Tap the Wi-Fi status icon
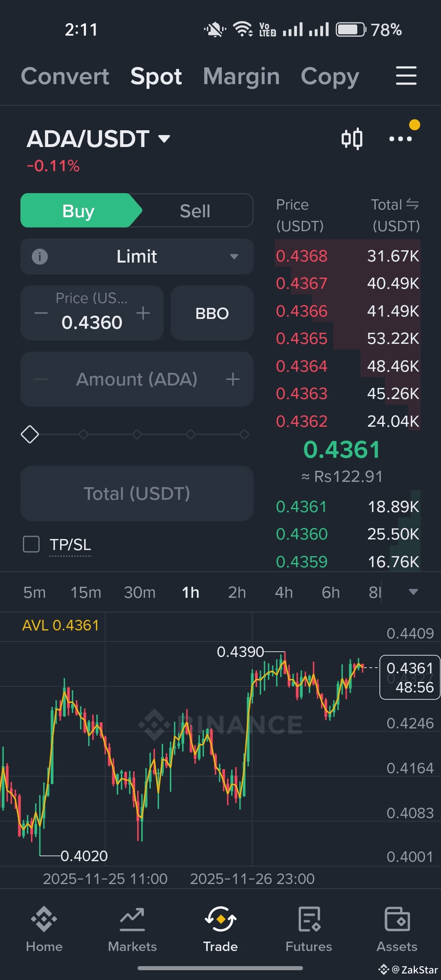Screen dimensions: 441x980 point(243,29)
